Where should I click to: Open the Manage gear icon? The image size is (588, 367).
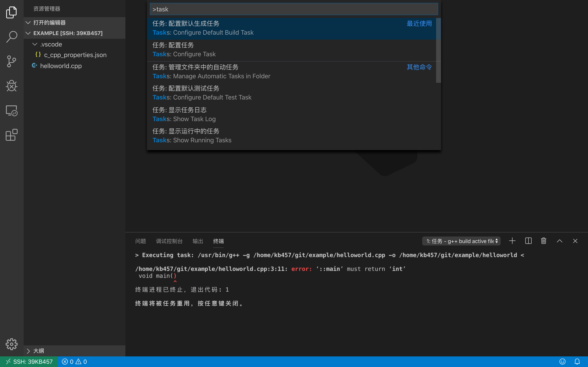click(11, 344)
